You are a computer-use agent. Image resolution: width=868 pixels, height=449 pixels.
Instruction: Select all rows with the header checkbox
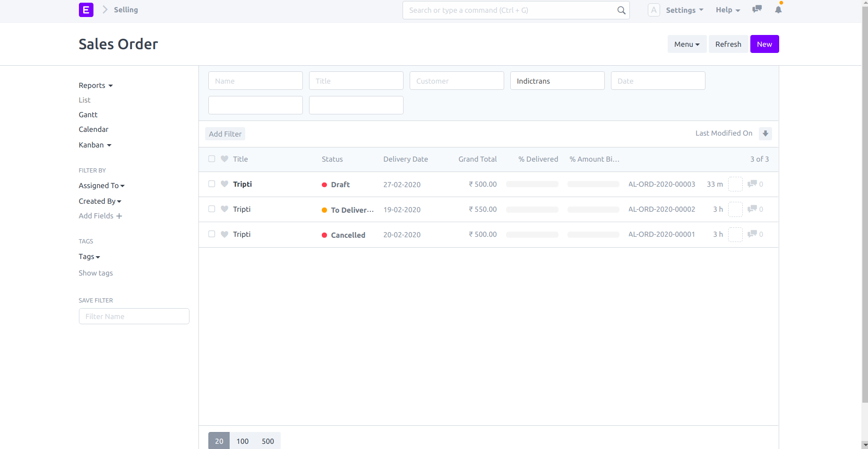point(211,159)
